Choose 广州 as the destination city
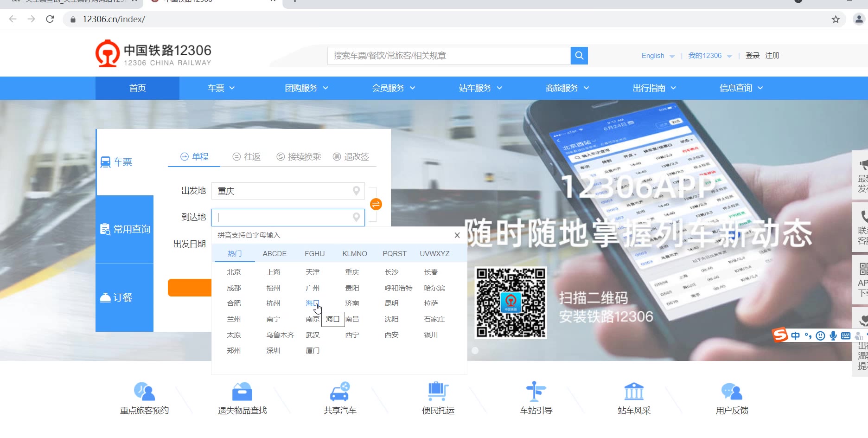 [313, 288]
